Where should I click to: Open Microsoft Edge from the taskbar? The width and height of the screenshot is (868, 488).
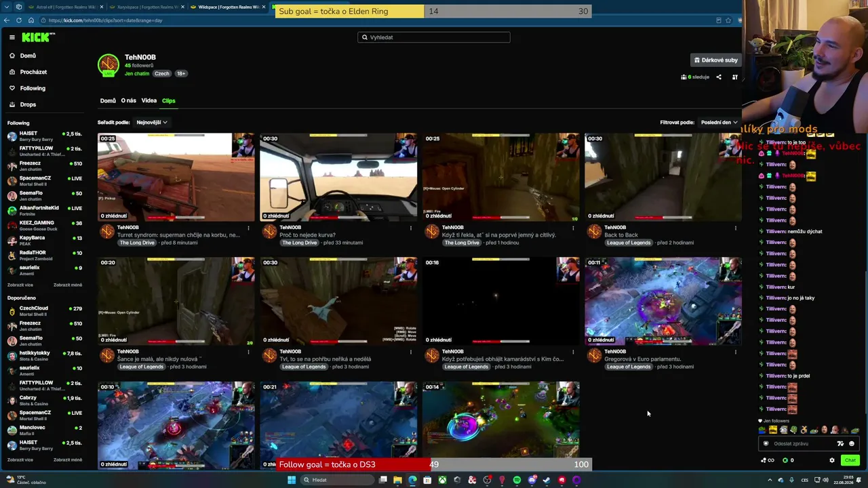point(412,480)
